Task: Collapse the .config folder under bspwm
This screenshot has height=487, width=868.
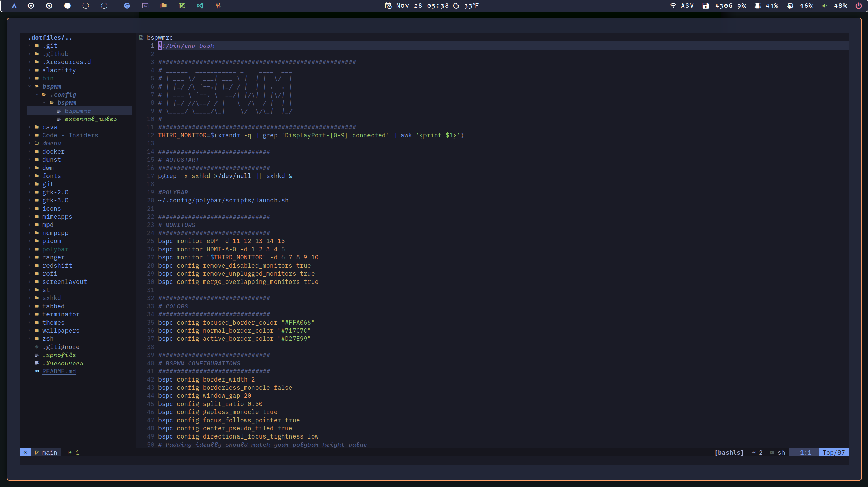Action: 63,95
